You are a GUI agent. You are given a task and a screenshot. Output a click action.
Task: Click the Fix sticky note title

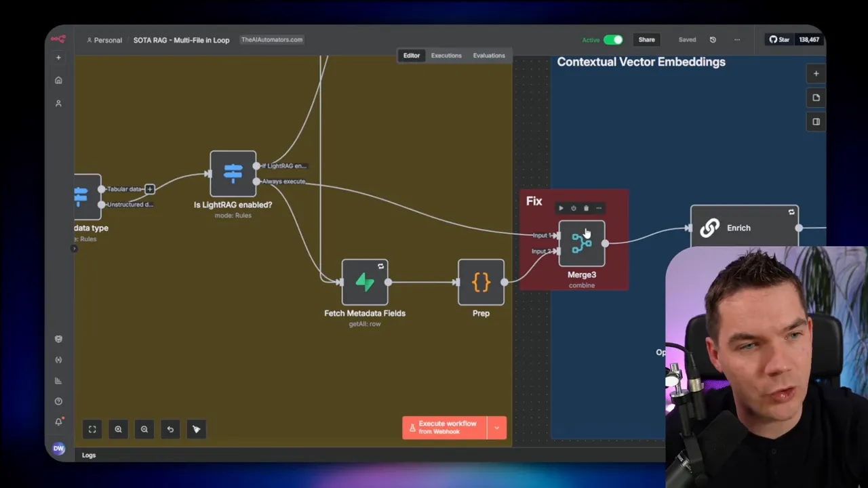tap(534, 201)
